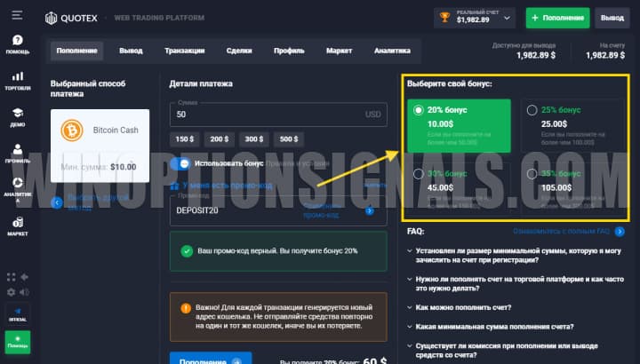Click the green Пополнение button in header
This screenshot has width=640, height=364.
point(556,17)
